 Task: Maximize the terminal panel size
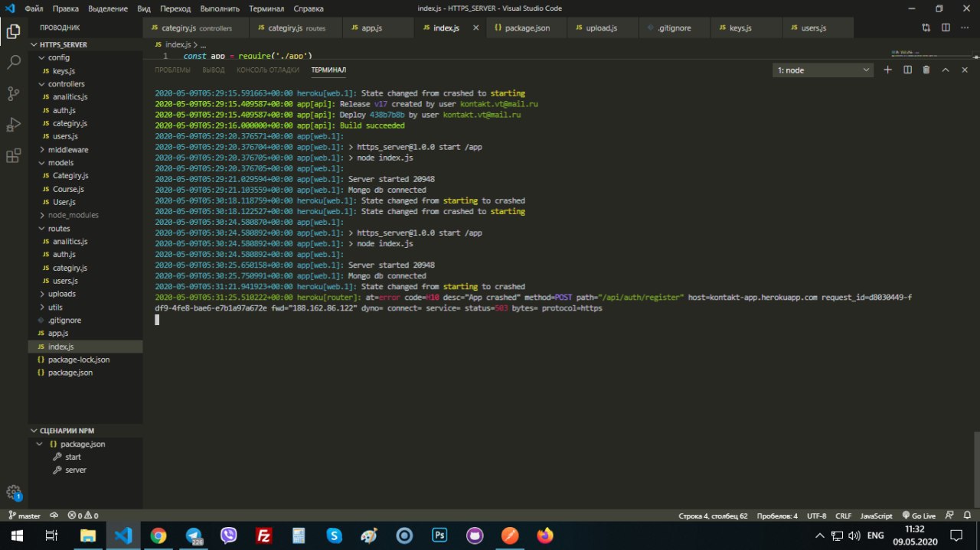pos(945,70)
